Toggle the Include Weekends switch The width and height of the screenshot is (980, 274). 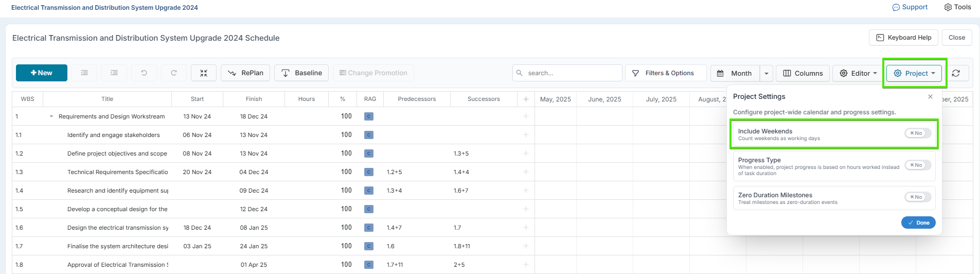tap(918, 133)
